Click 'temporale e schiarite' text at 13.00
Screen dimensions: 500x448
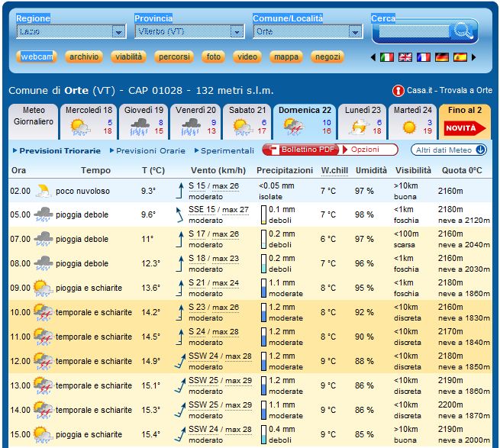tap(94, 385)
